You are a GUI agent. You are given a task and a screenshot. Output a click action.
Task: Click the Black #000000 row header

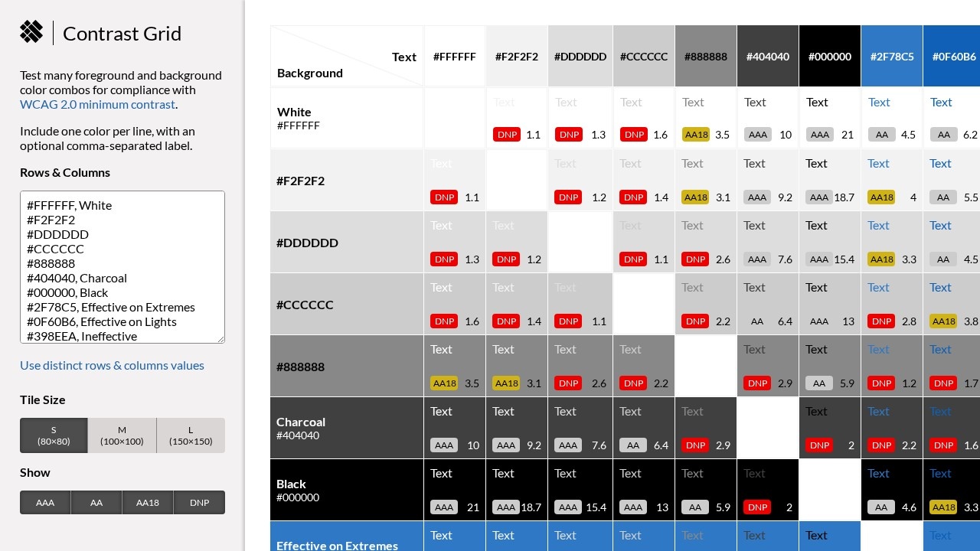pos(347,490)
